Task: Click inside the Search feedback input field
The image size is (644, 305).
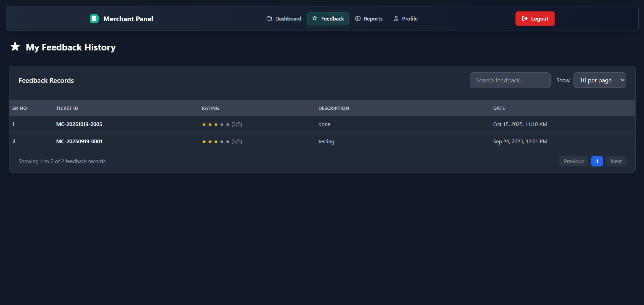Action: click(x=510, y=80)
